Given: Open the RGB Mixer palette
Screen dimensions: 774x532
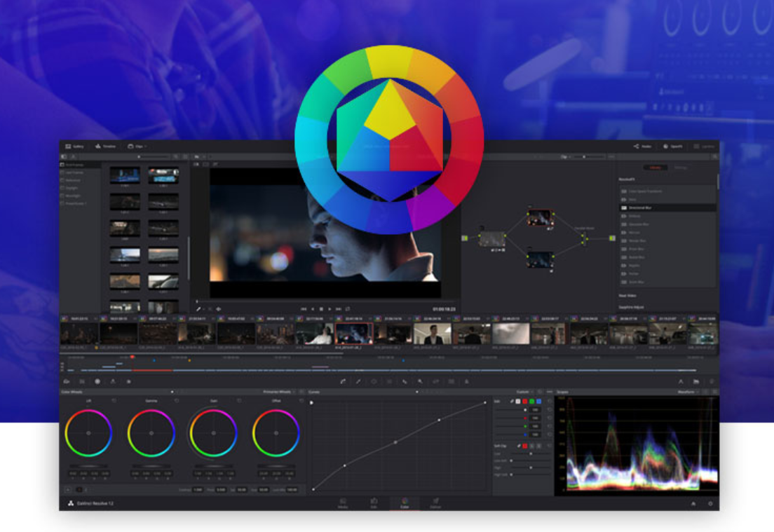Looking at the screenshot, I should pyautogui.click(x=113, y=381).
